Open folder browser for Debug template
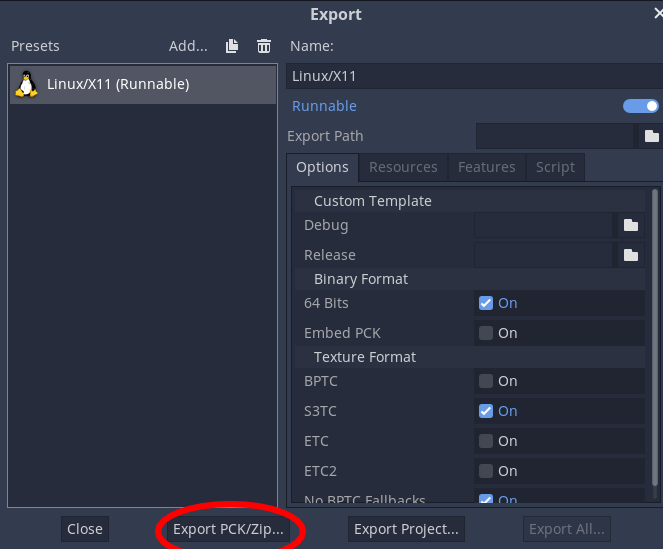This screenshot has height=549, width=663. click(x=631, y=225)
